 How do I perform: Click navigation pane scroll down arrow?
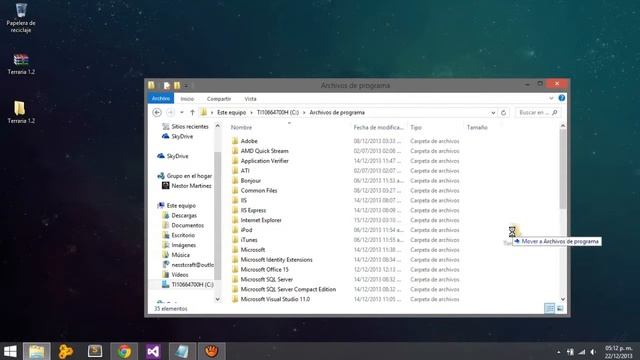pos(218,299)
